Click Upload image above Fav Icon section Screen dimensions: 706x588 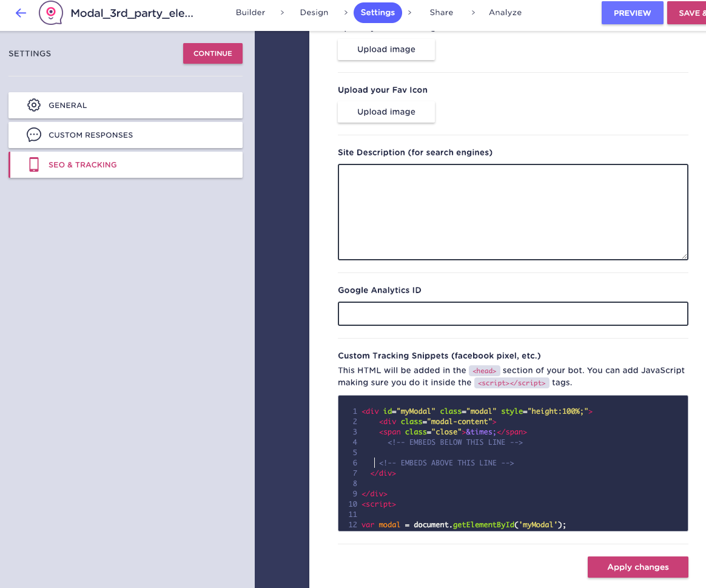[386, 49]
